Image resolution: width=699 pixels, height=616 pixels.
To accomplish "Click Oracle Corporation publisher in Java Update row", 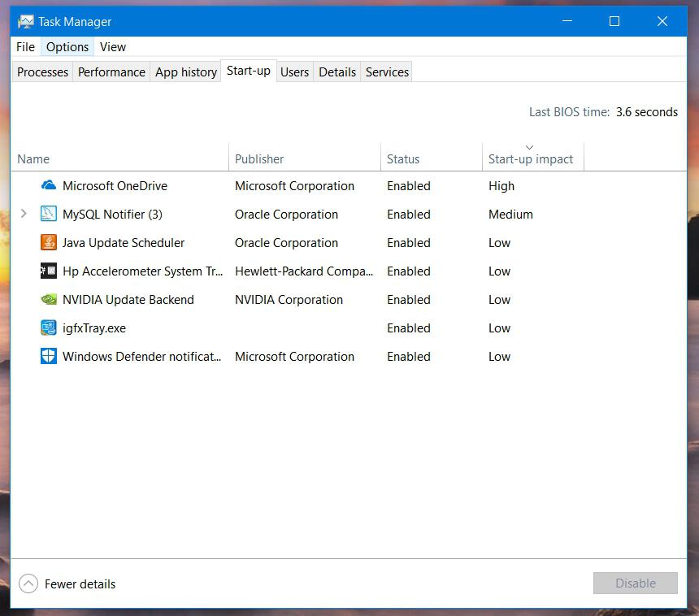I will click(x=287, y=243).
